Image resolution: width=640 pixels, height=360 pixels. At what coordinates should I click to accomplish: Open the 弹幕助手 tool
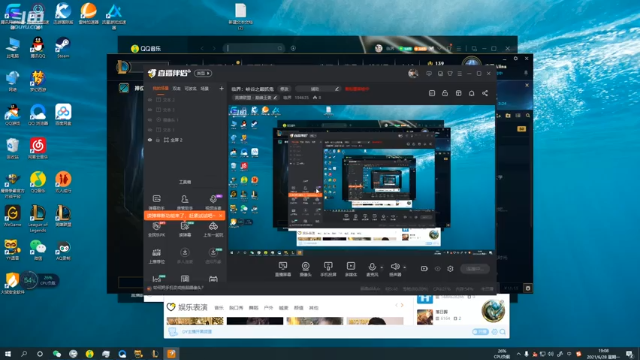tap(157, 202)
